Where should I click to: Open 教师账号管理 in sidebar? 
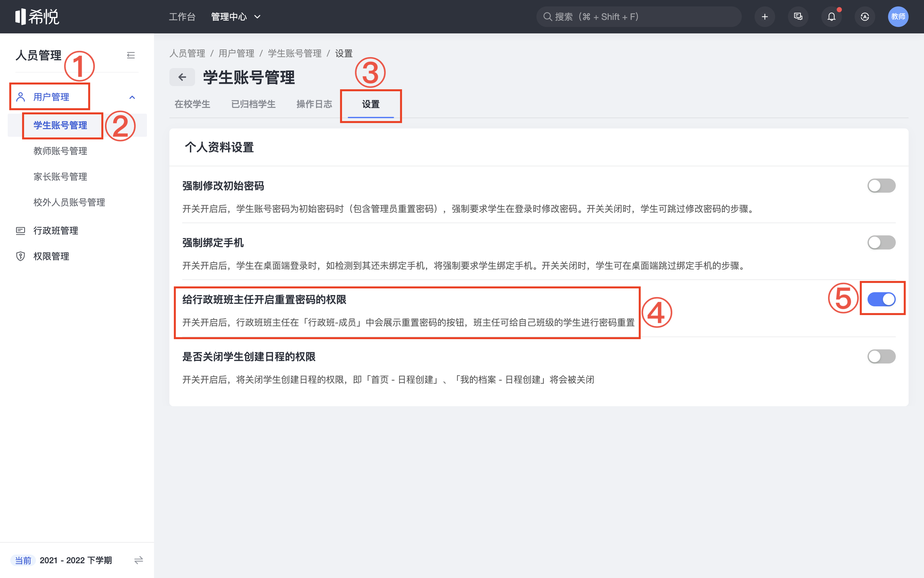tap(60, 151)
